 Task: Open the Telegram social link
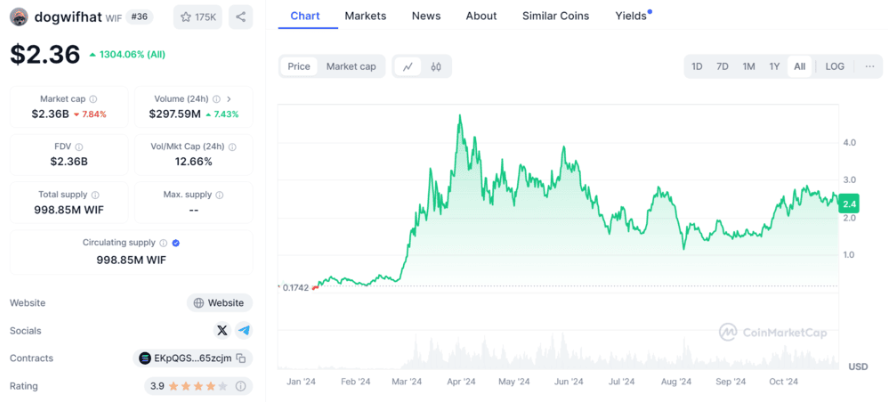point(243,330)
